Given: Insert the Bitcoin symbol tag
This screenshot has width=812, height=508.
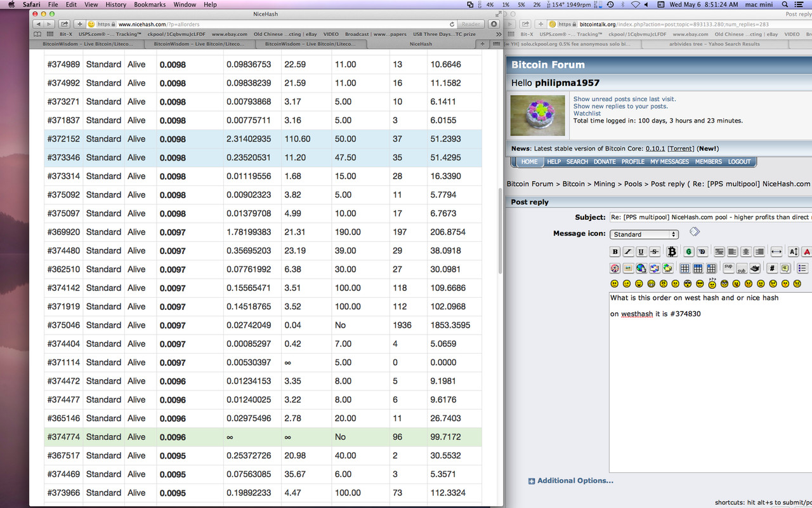Looking at the screenshot, I should [x=672, y=252].
